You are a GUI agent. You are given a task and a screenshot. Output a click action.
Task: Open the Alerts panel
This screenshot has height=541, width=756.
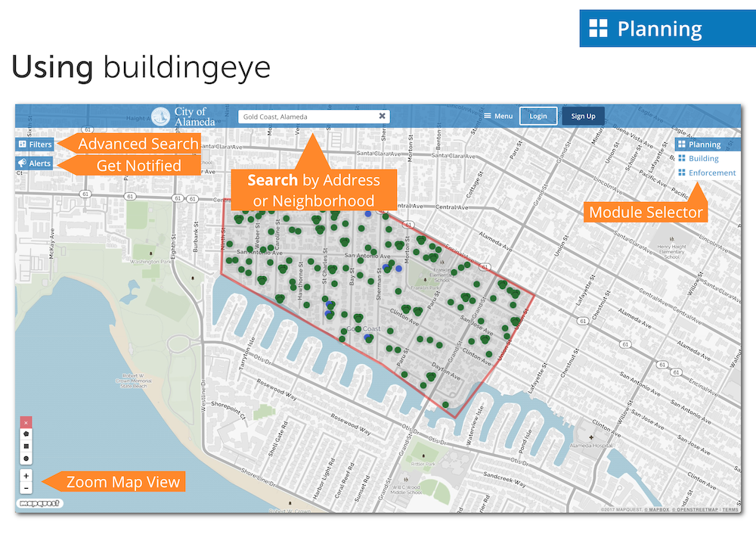tap(34, 163)
